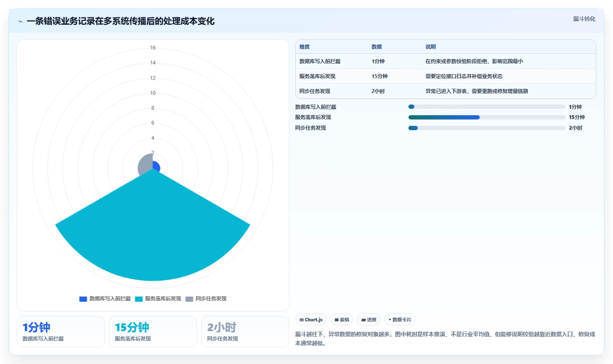
Task: Click the gray polar chart segment
Action: tap(146, 166)
